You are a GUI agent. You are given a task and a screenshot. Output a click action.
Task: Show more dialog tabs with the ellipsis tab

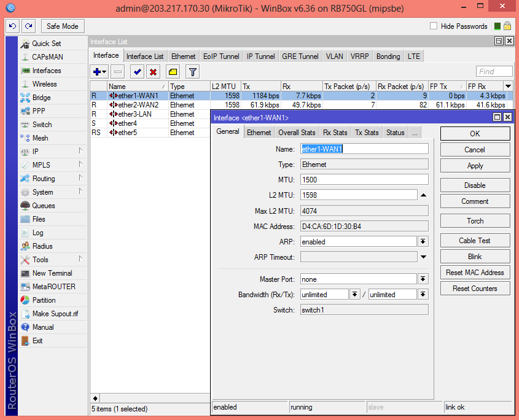pyautogui.click(x=415, y=133)
